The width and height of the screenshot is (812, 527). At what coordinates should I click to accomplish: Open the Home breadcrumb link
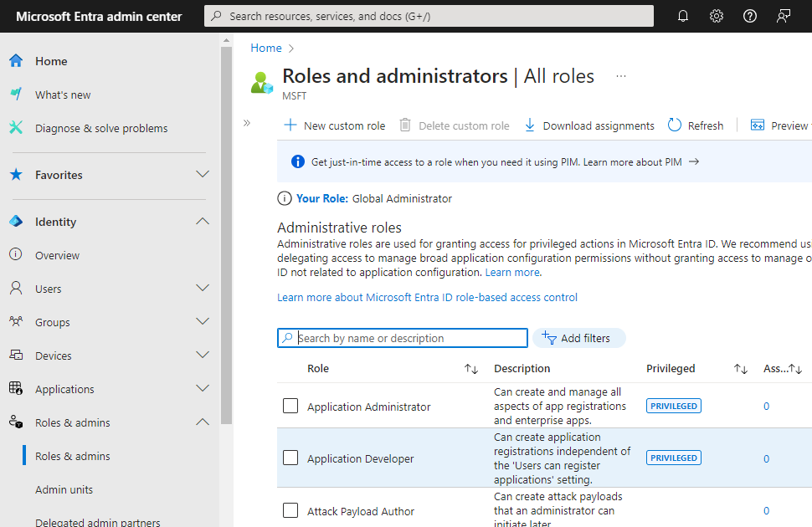(x=265, y=48)
